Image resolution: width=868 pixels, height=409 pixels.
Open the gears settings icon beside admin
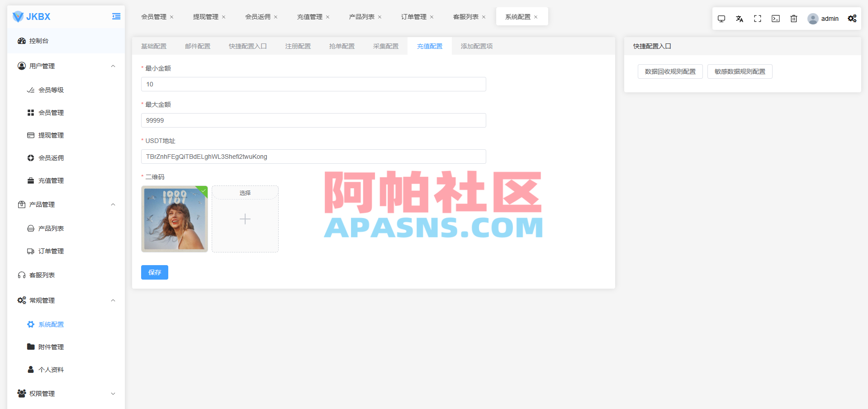[x=852, y=19]
